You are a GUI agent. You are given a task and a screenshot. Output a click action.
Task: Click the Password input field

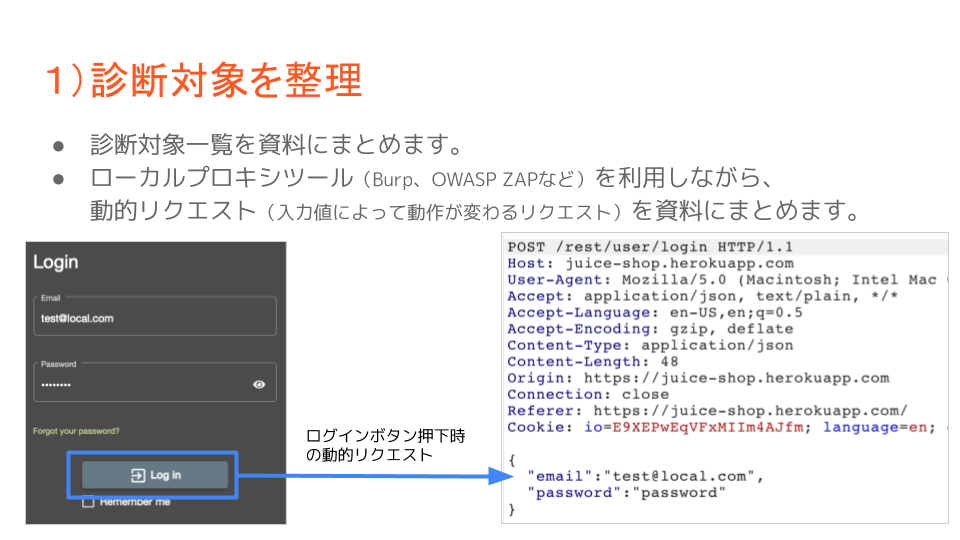(x=155, y=383)
